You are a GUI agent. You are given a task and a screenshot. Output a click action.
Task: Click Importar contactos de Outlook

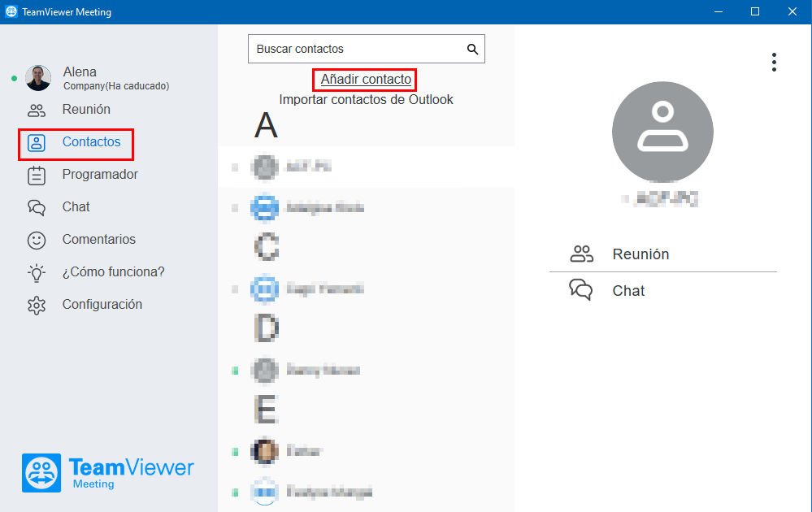[366, 99]
